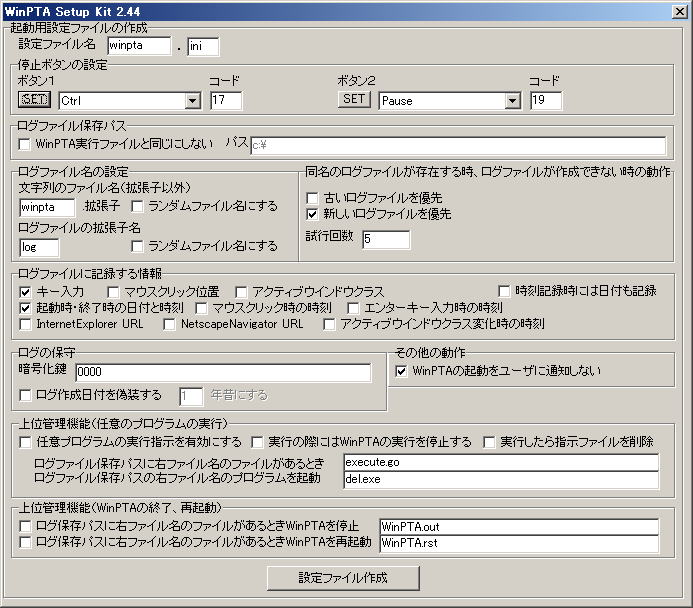Enable マウスクリック位置 logging checkbox
This screenshot has height=608, width=693.
click(x=114, y=291)
